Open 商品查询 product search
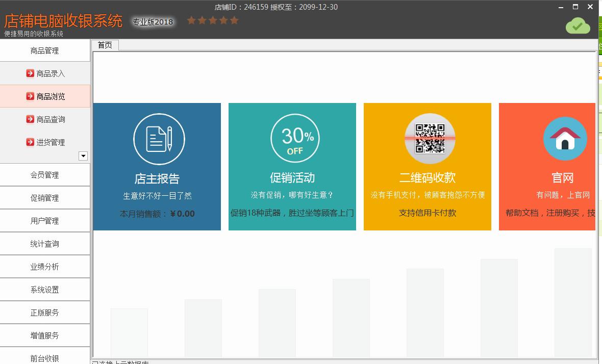 (x=45, y=119)
